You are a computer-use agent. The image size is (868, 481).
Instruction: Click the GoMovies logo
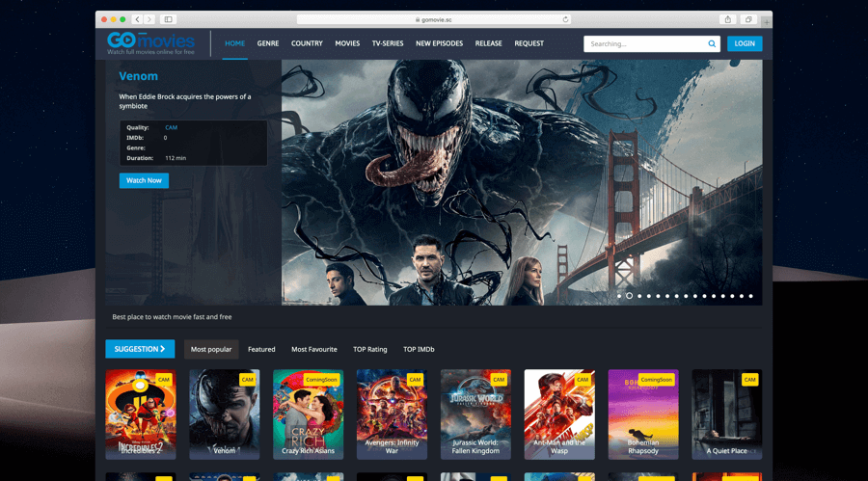(x=150, y=43)
